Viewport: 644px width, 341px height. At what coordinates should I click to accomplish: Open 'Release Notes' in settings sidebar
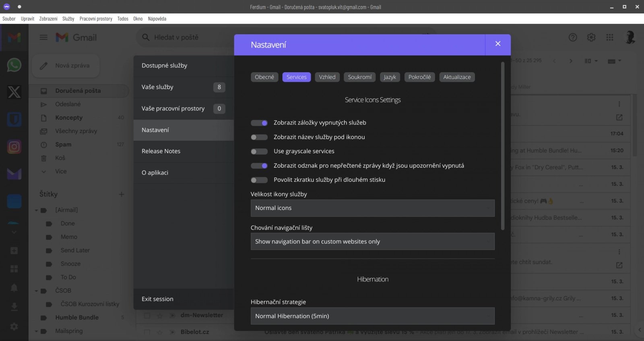pos(161,151)
